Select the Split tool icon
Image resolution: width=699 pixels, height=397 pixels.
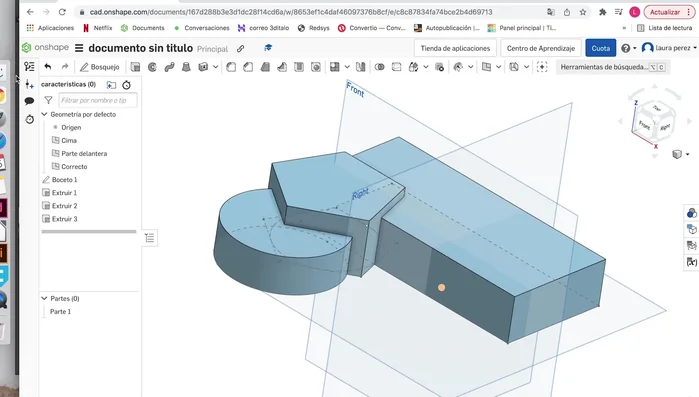[396, 67]
